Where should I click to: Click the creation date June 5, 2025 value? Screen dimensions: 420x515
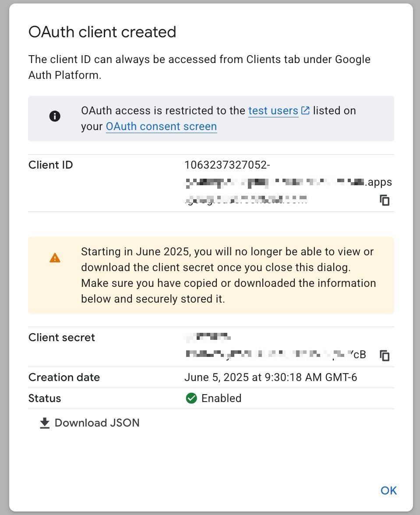point(271,377)
